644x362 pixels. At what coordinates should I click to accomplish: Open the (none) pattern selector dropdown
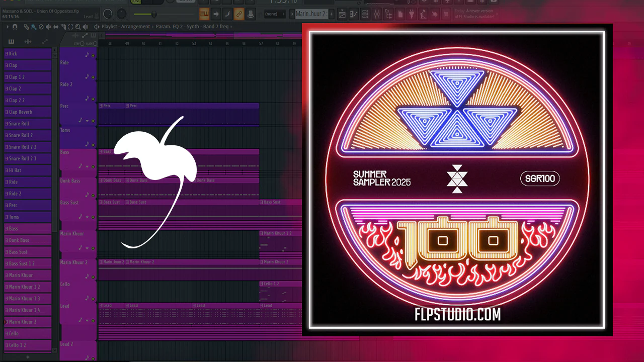coord(275,14)
